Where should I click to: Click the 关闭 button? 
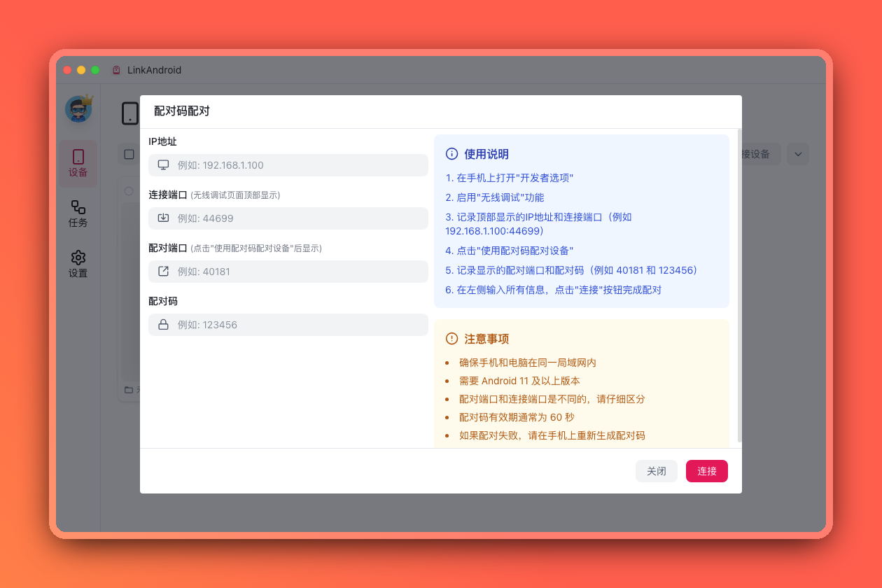tap(657, 471)
